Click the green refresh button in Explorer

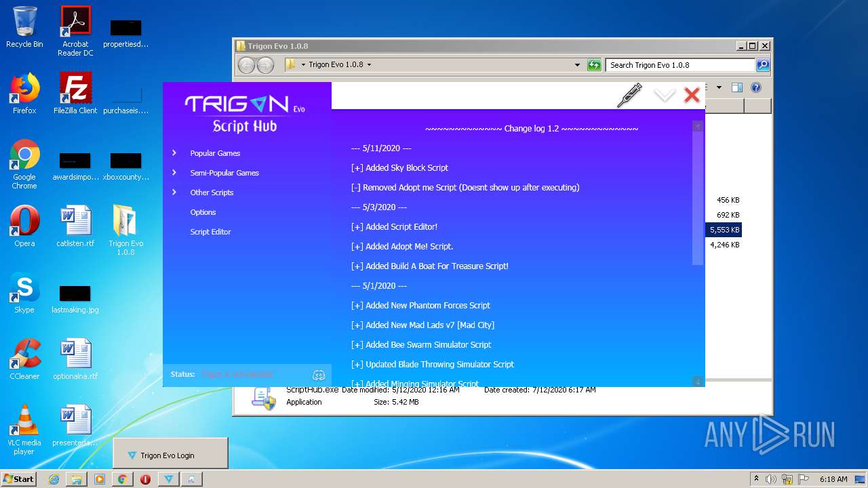tap(594, 65)
